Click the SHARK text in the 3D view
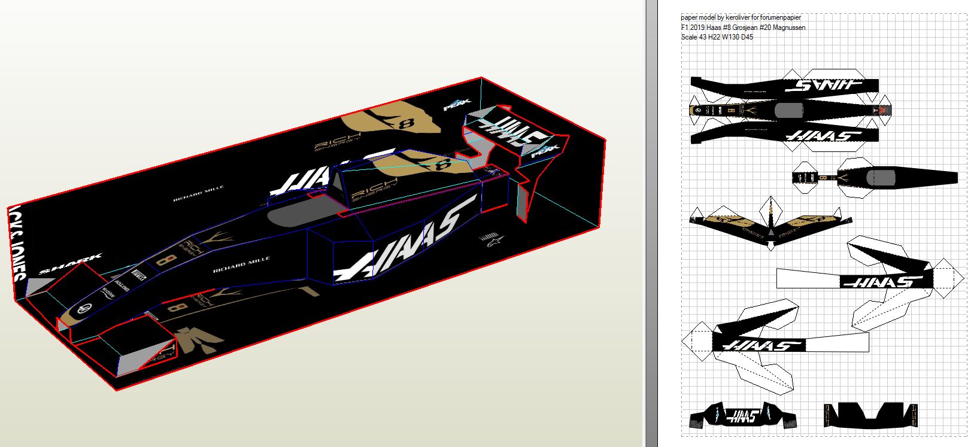The width and height of the screenshot is (980, 447). coord(71,264)
